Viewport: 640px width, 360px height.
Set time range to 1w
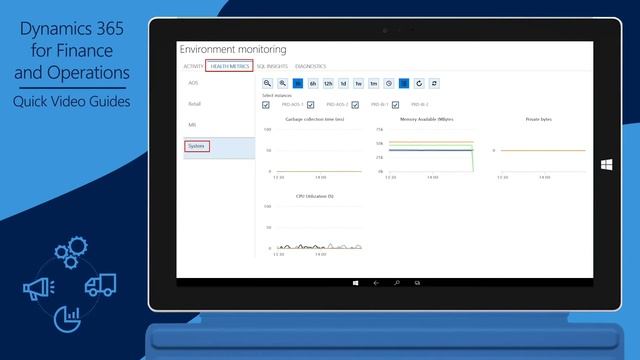[358, 83]
